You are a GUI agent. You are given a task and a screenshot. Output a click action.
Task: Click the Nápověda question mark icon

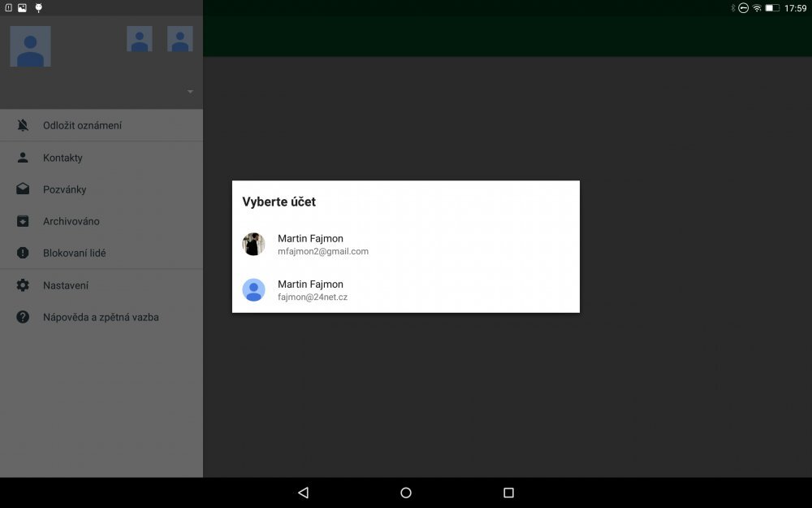[x=22, y=317]
